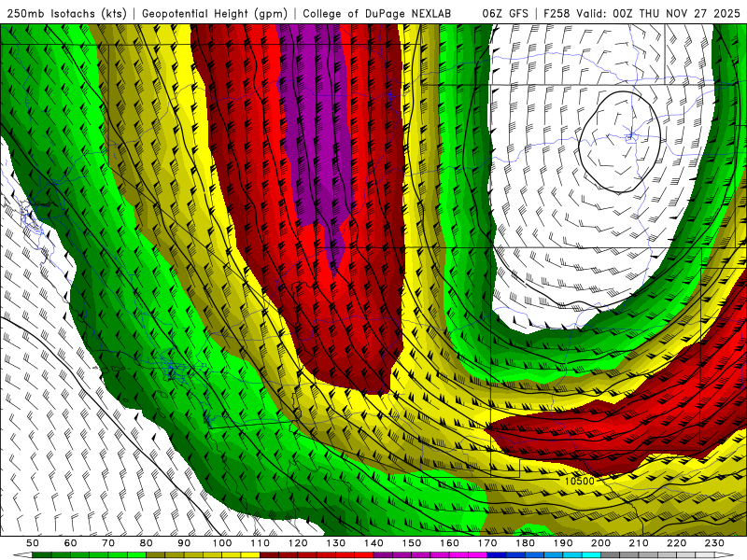Click the legend value "80"
Screen dimensions: 747x560
pyautogui.click(x=147, y=543)
